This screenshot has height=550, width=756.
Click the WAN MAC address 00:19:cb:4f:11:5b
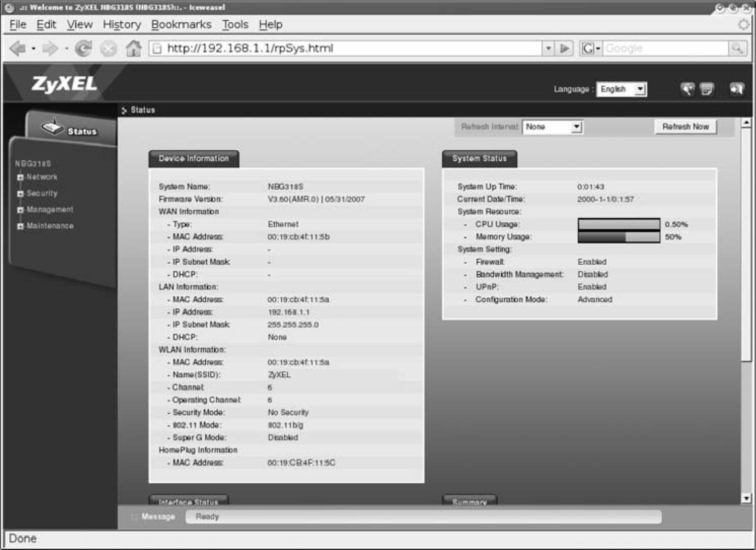(x=298, y=237)
